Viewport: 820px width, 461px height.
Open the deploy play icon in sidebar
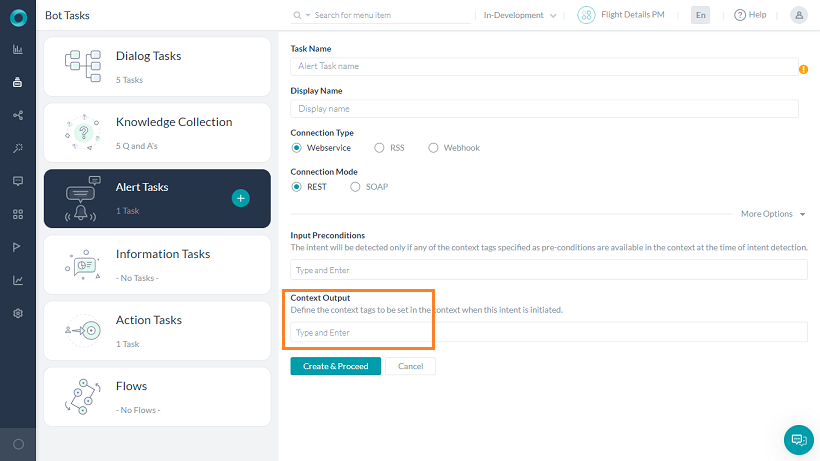click(18, 247)
